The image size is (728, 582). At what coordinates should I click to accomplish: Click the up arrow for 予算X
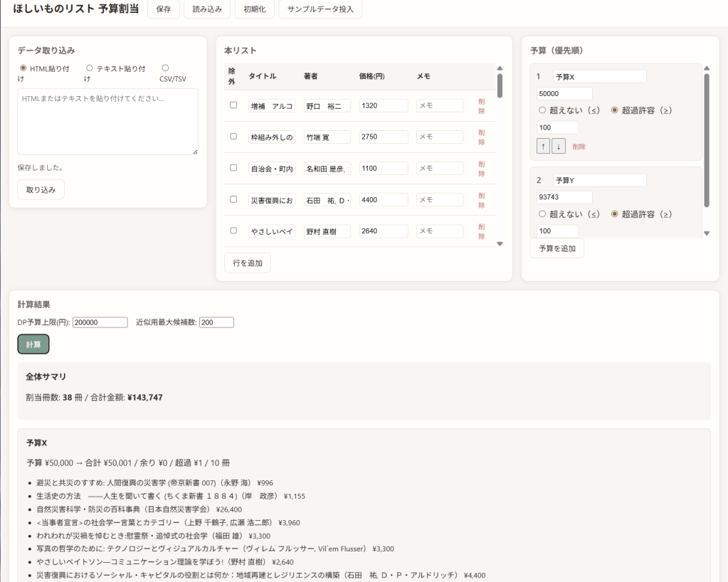543,146
